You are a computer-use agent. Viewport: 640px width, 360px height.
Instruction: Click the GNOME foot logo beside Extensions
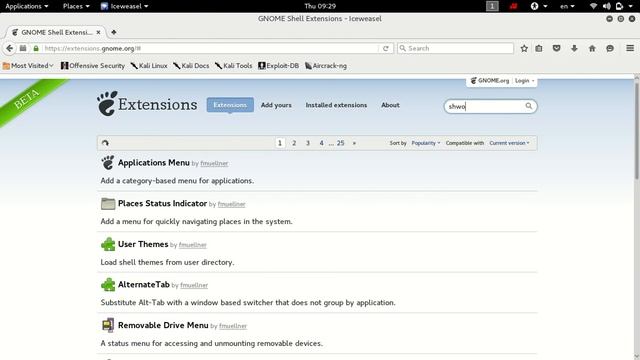coord(107,103)
